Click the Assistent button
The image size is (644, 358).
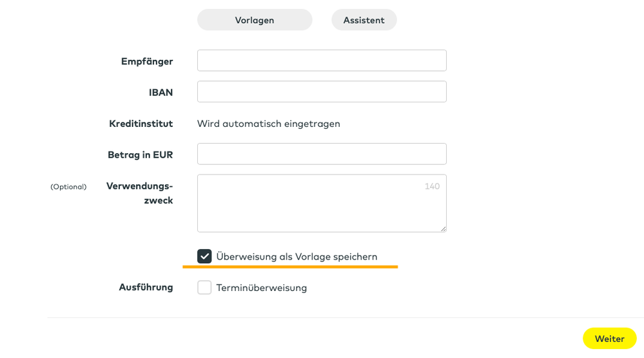point(364,20)
